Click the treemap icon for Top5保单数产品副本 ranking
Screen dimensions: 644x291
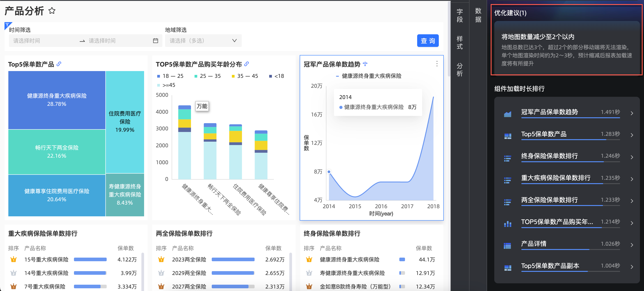click(508, 268)
